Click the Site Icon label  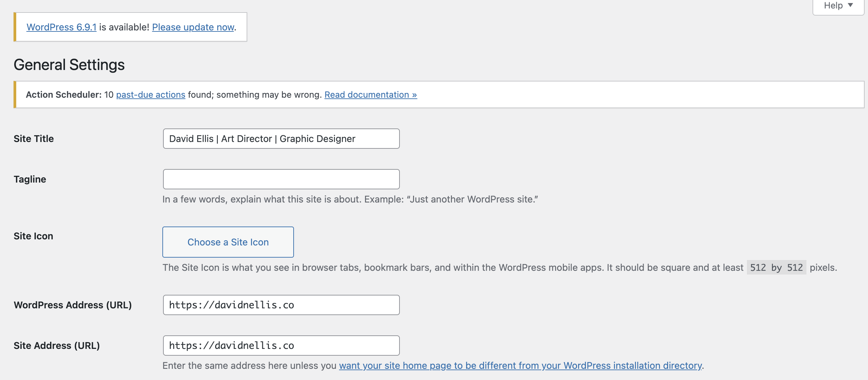click(33, 236)
